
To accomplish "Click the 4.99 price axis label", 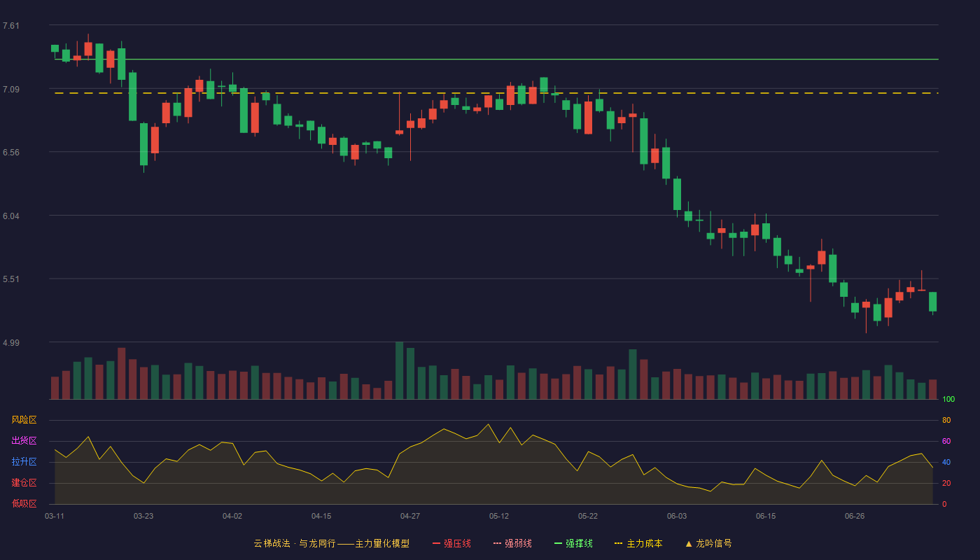I will coord(11,343).
